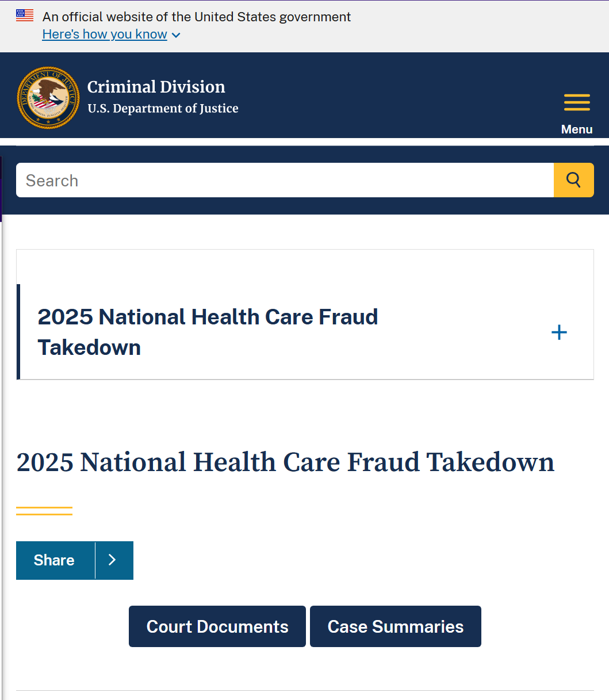This screenshot has height=700, width=609.
Task: Open the Case Summaries button
Action: [x=396, y=626]
